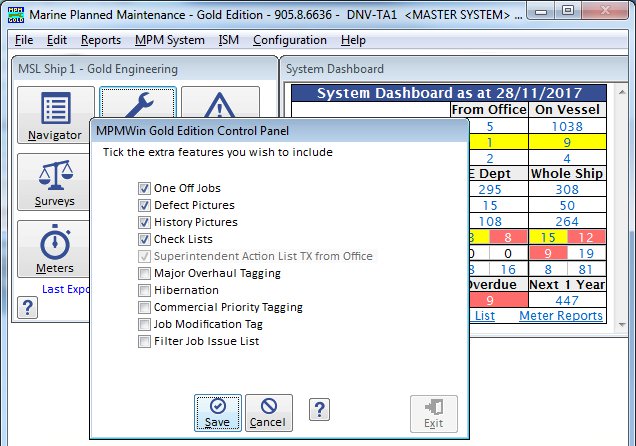Click the help question mark in Control Panel dialog
The height and width of the screenshot is (446, 636).
320,410
